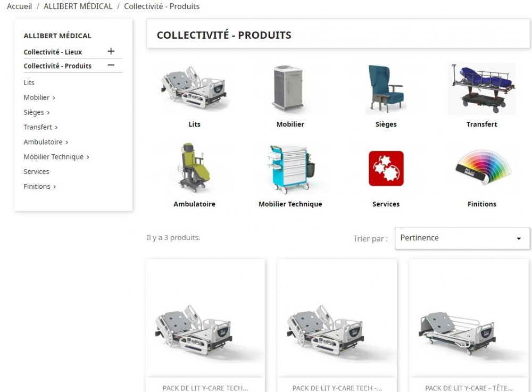Click the Mobilier Technique medical cart icon
Screen dimensions: 532x392
coord(290,168)
